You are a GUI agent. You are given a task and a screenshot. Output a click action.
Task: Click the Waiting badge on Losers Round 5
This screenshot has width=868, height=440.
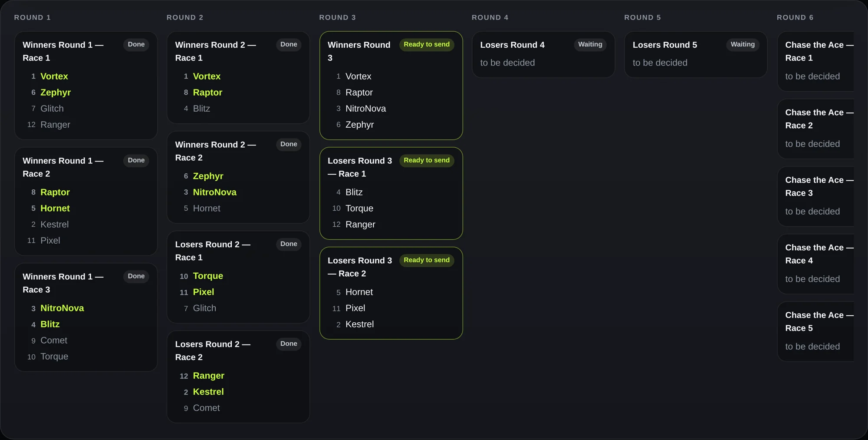click(743, 44)
